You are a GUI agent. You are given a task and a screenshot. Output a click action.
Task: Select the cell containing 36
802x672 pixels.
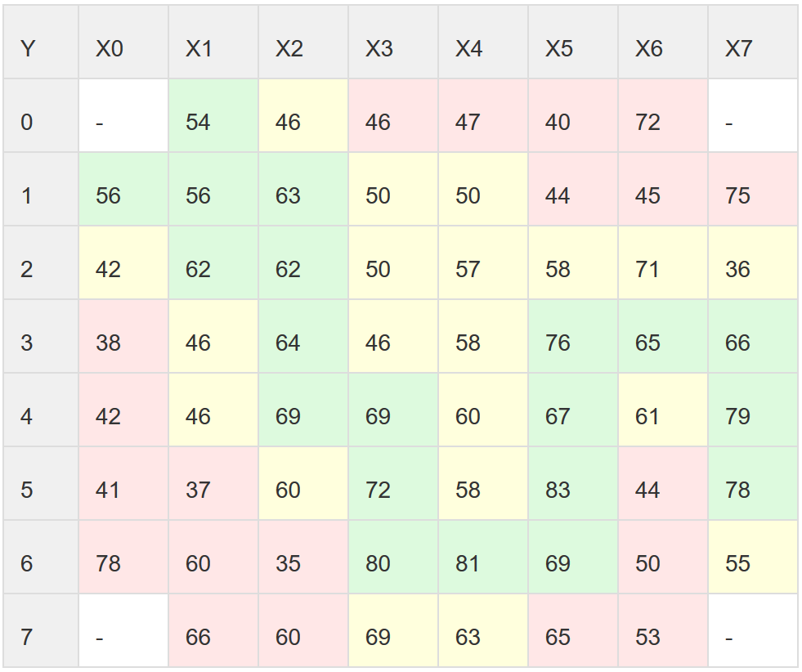pyautogui.click(x=753, y=262)
